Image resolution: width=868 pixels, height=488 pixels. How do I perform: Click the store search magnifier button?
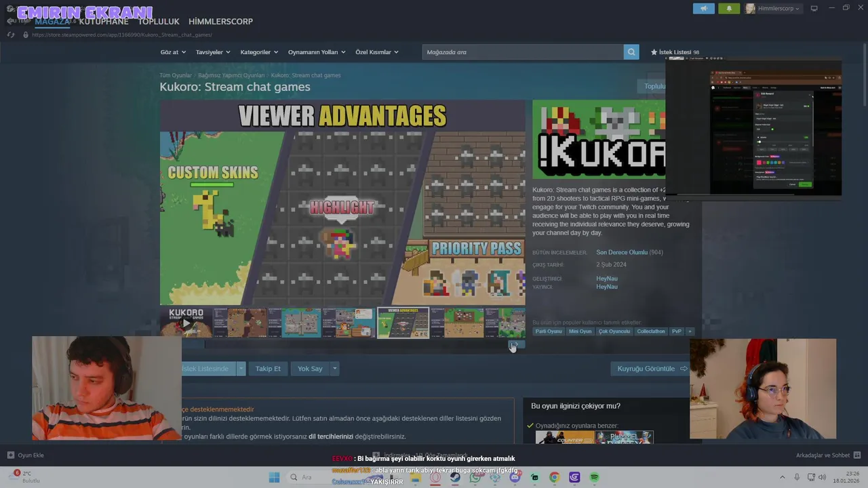631,52
